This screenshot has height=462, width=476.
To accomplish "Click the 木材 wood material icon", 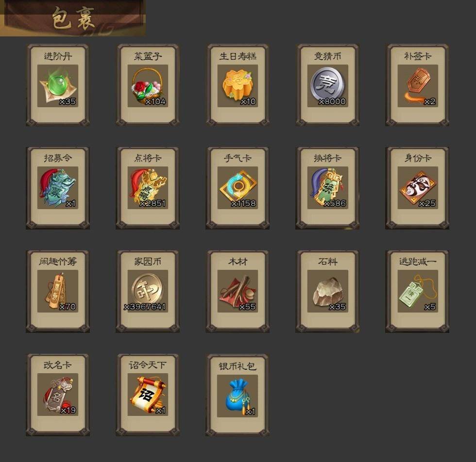I will (x=238, y=291).
